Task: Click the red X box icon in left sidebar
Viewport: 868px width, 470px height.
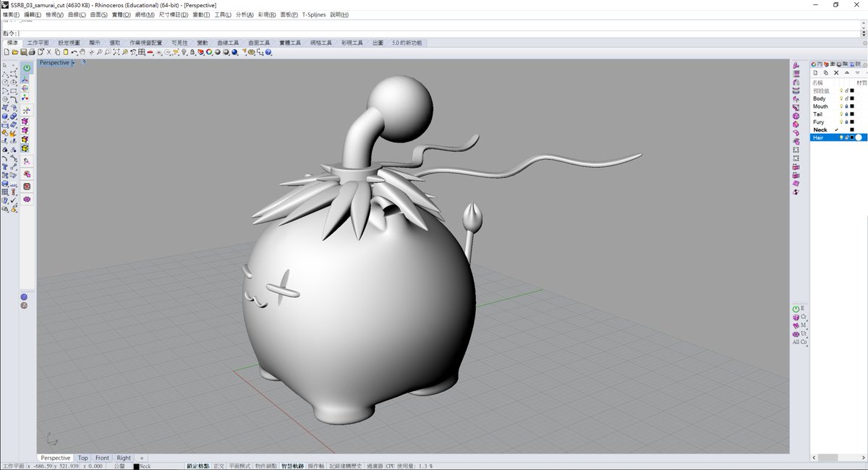Action: [x=27, y=186]
